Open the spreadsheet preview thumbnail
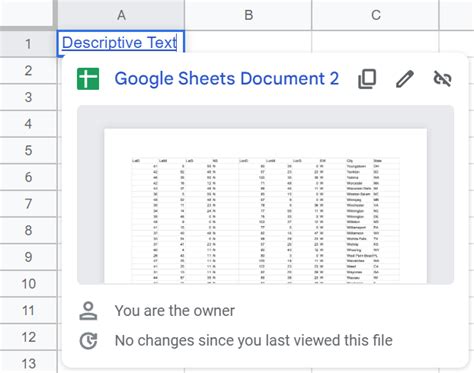 [x=265, y=195]
